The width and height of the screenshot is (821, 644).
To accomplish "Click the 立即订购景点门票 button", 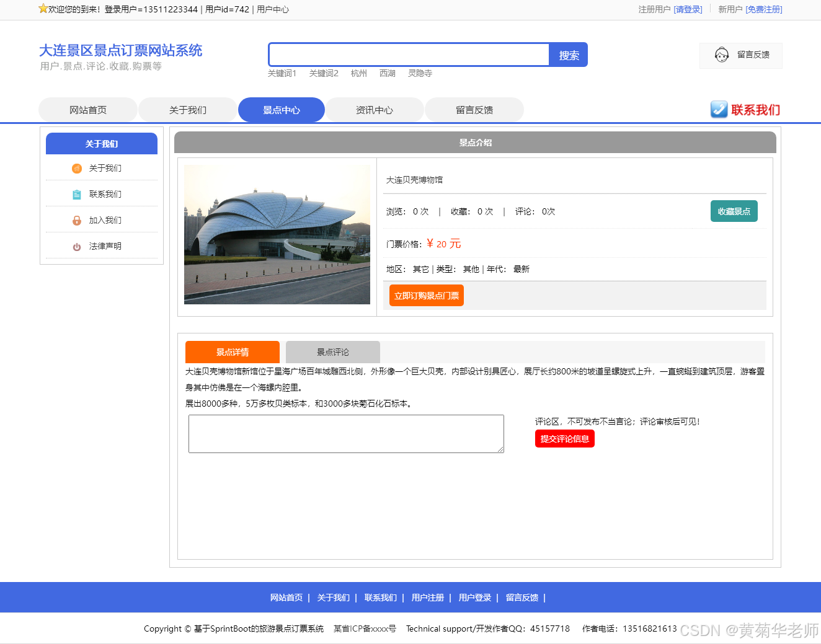I will click(x=427, y=296).
